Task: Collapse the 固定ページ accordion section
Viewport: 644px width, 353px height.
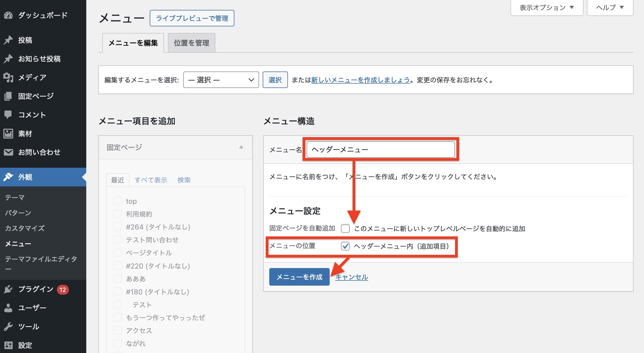Action: 241,147
